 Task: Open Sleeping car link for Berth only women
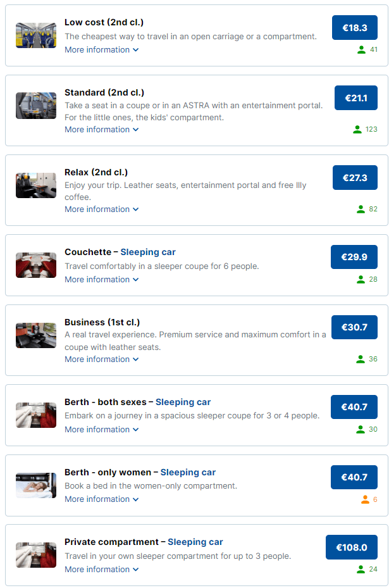point(188,472)
